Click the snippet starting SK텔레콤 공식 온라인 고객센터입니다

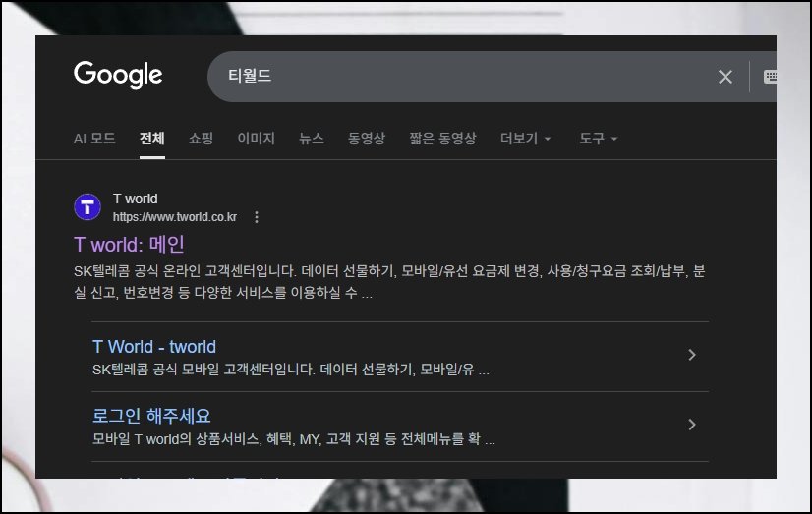[x=389, y=282]
